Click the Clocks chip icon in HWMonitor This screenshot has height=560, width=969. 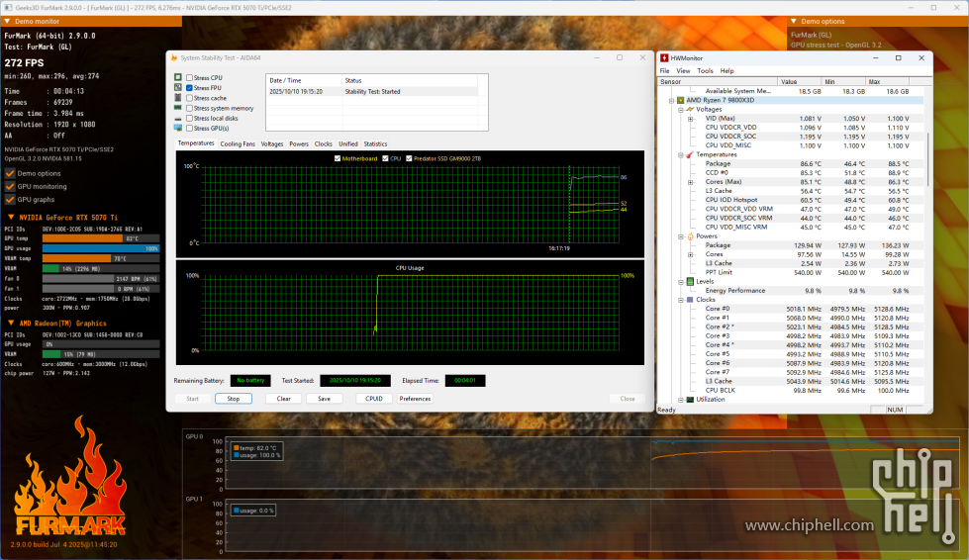tap(691, 299)
